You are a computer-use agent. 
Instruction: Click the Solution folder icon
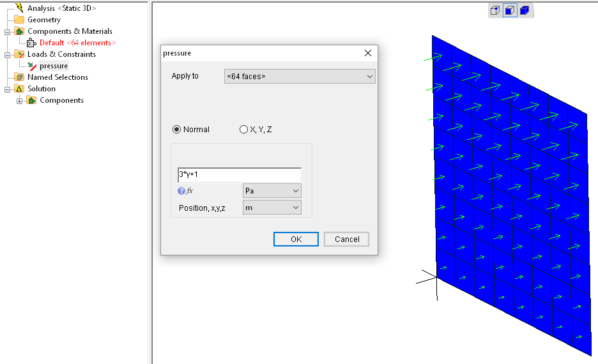(19, 89)
